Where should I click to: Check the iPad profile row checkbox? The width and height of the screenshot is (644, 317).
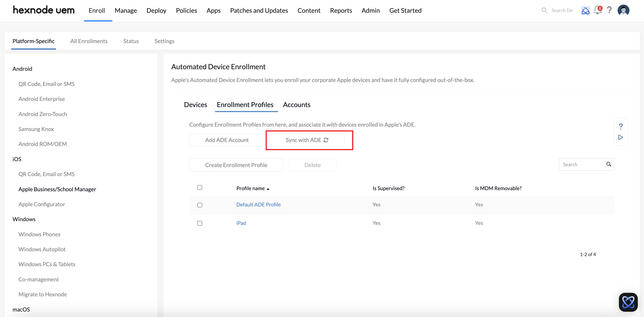pyautogui.click(x=200, y=223)
